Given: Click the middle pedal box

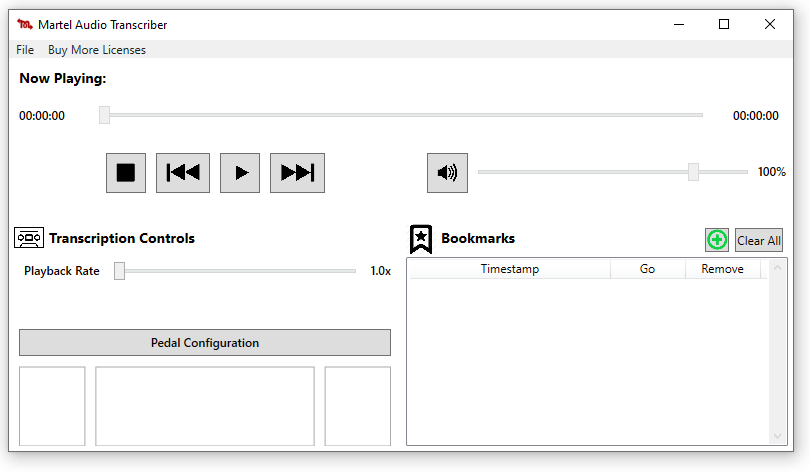Looking at the screenshot, I should pos(205,406).
